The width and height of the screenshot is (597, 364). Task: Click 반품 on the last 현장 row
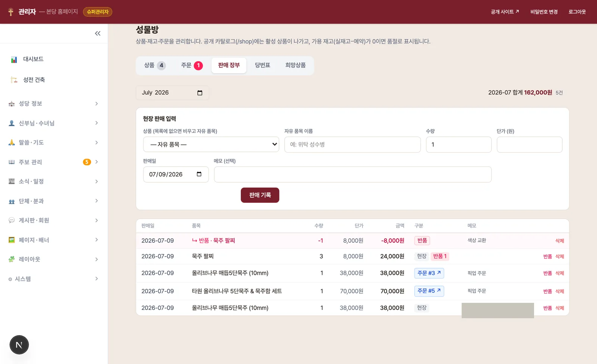(x=547, y=308)
